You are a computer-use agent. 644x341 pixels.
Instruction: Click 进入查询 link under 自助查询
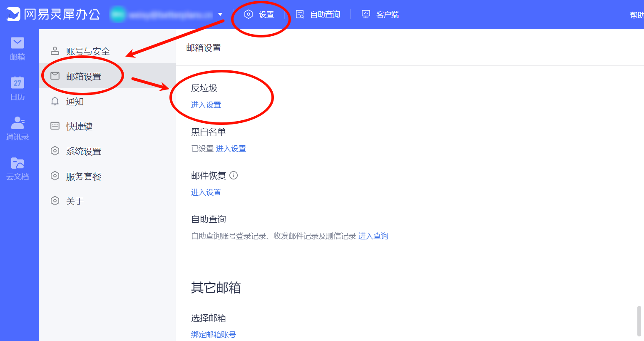tap(373, 236)
